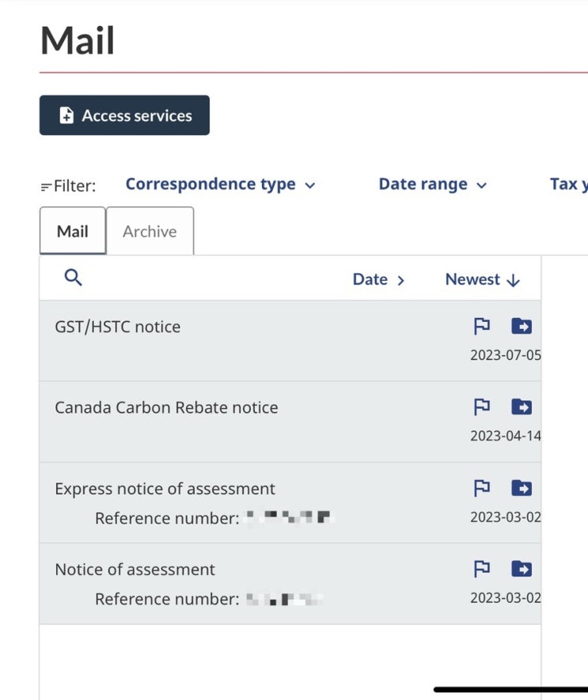Screen dimensions: 588x700
Task: Select the Mail tab
Action: (72, 231)
